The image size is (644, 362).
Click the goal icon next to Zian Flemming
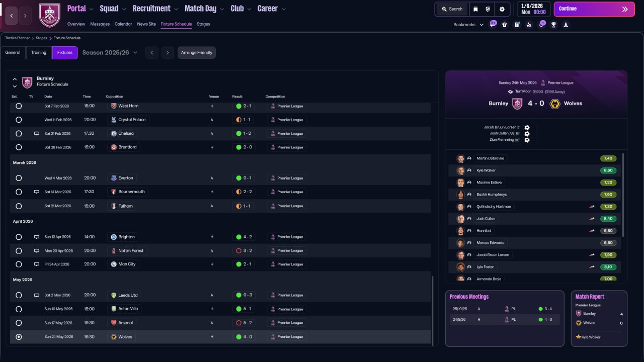pyautogui.click(x=527, y=140)
